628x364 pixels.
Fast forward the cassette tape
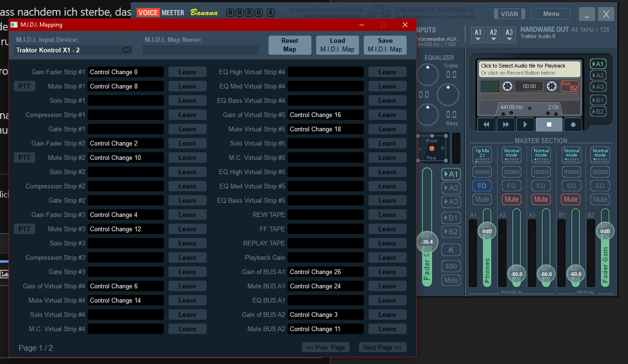(506, 124)
